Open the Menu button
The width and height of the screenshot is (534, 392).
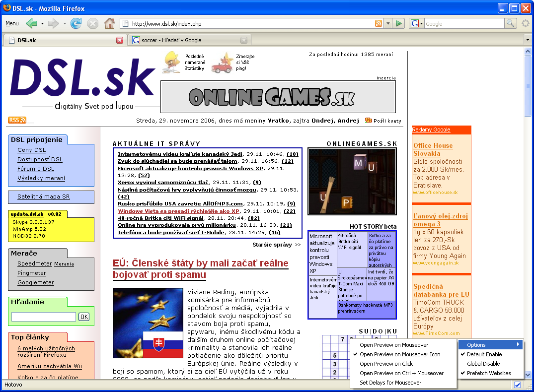click(12, 23)
